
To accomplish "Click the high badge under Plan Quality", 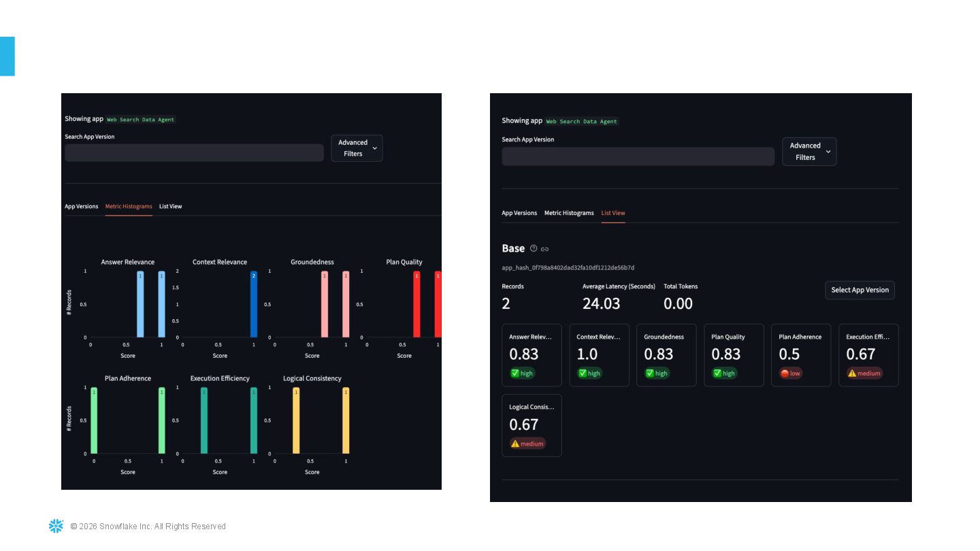I will click(724, 373).
